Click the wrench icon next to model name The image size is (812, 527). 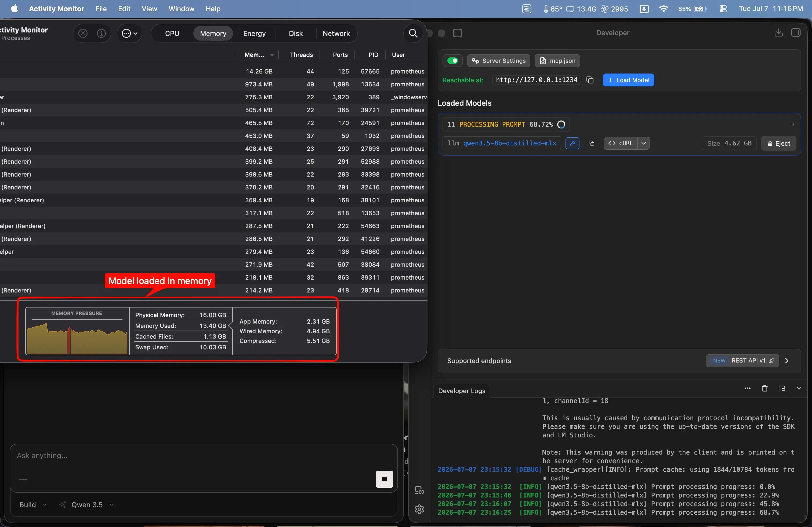click(572, 143)
